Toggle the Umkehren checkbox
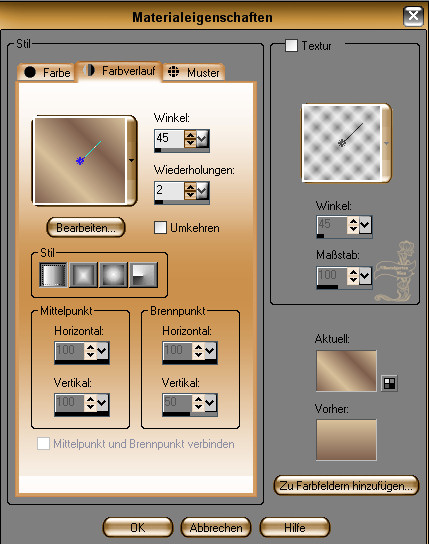The width and height of the screenshot is (429, 544). point(160,228)
